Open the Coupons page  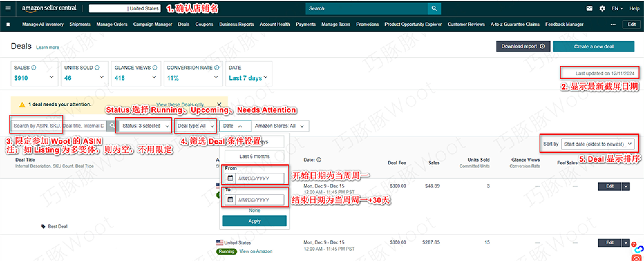204,24
